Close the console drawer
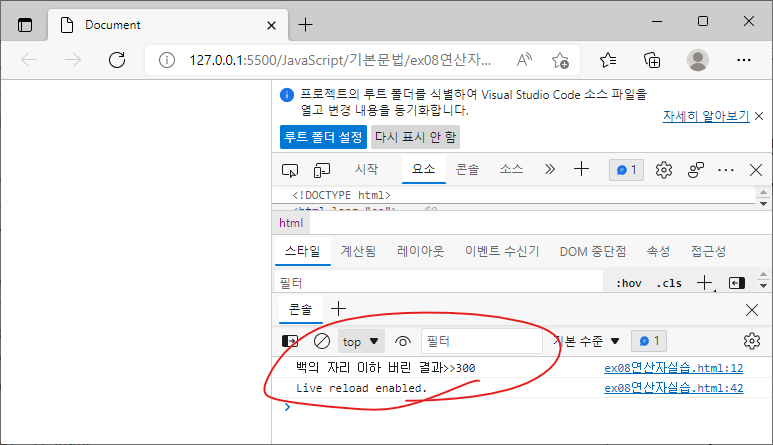This screenshot has height=445, width=773. (x=752, y=310)
